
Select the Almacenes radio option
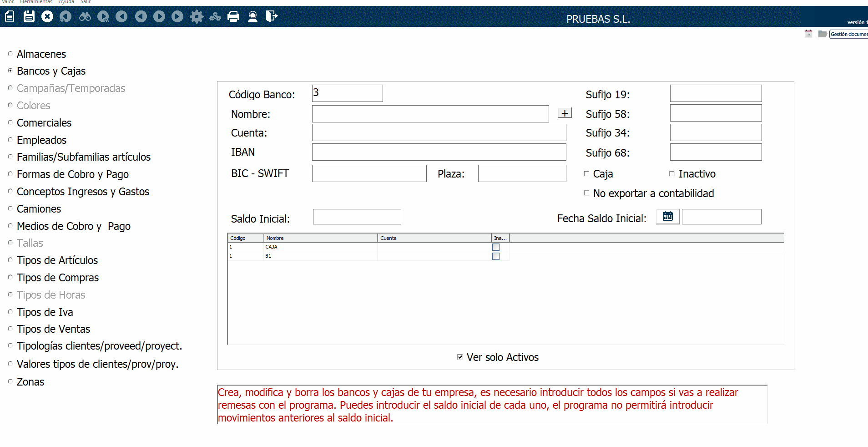click(x=10, y=54)
